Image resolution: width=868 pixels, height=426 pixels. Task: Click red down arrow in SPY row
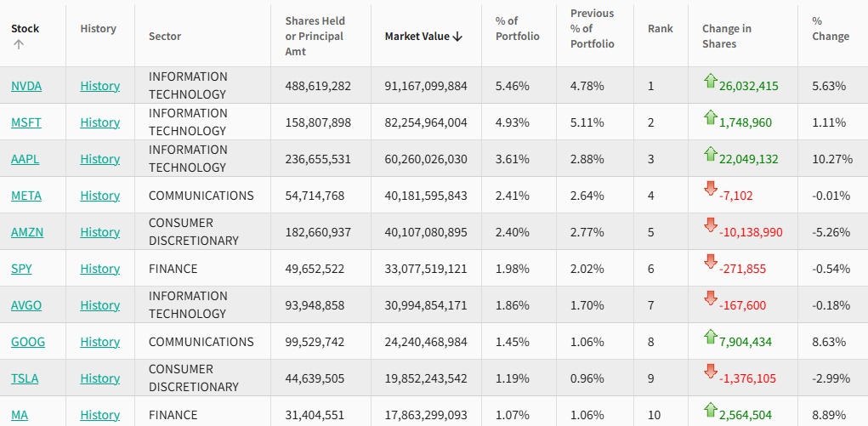point(711,262)
